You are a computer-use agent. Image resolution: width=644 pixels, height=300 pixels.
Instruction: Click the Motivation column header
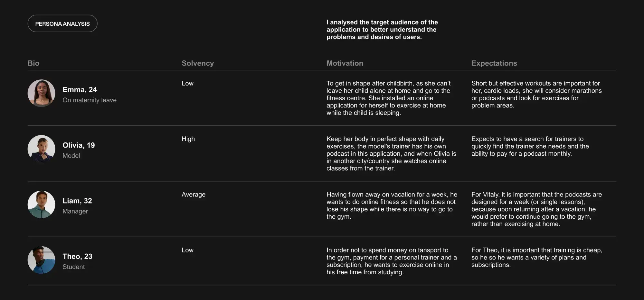[345, 63]
